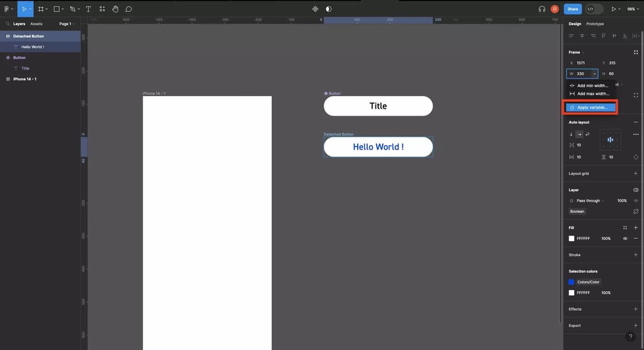Select the Move tool
This screenshot has width=644, height=350.
pos(23,9)
